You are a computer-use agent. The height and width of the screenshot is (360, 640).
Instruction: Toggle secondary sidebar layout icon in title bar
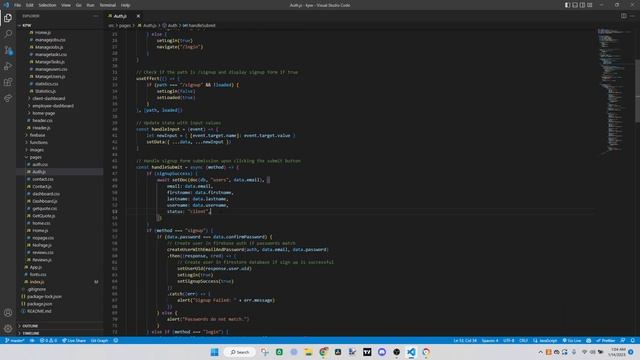(x=582, y=5)
